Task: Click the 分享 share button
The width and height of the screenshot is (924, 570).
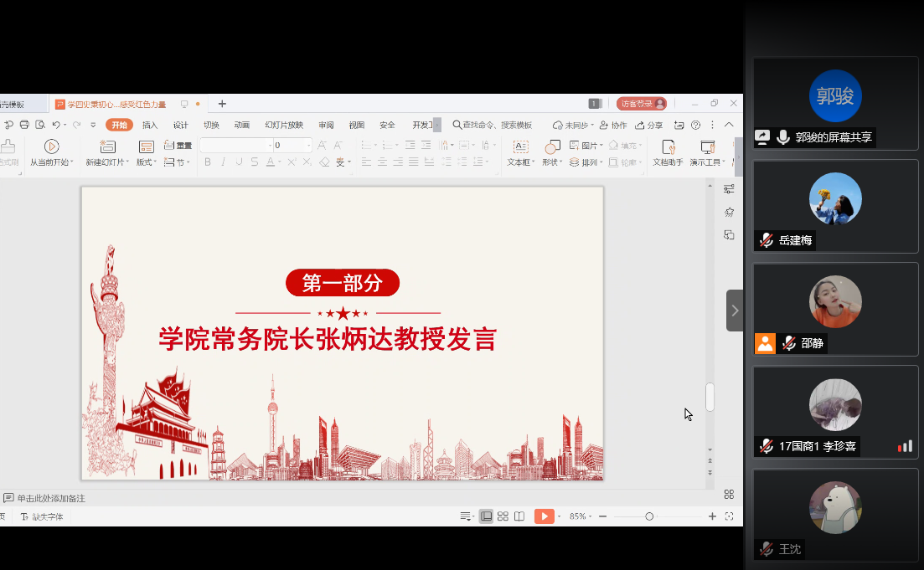Action: click(x=649, y=126)
